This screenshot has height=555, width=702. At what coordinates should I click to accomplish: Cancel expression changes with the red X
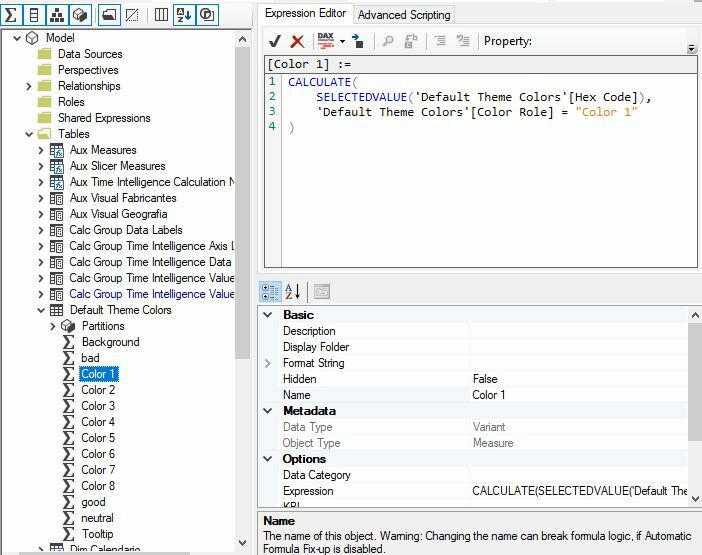297,41
